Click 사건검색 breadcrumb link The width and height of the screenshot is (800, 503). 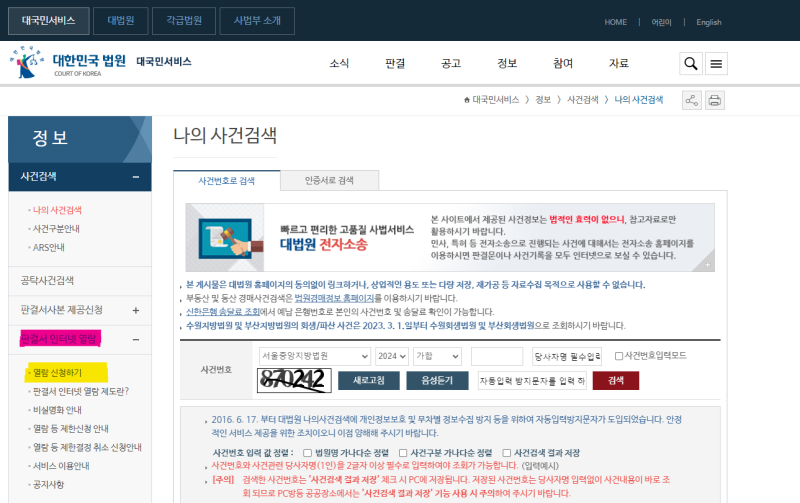point(583,100)
